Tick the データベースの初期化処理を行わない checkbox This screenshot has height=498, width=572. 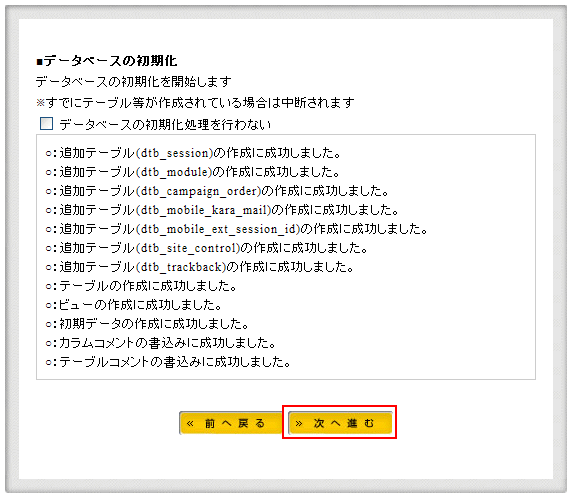[x=46, y=123]
